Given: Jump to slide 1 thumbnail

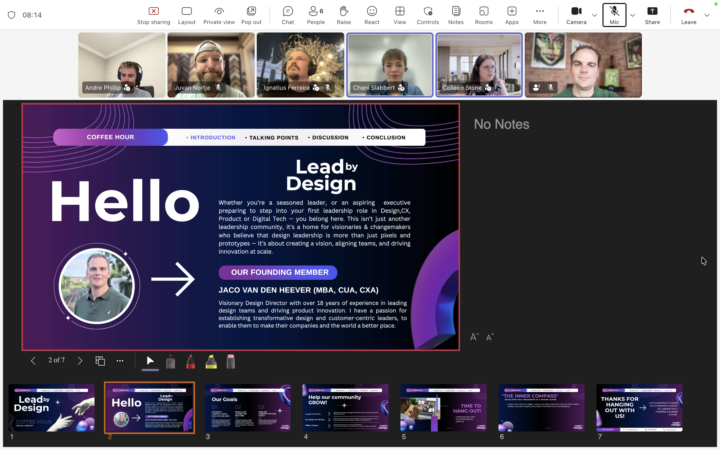Looking at the screenshot, I should coord(51,408).
